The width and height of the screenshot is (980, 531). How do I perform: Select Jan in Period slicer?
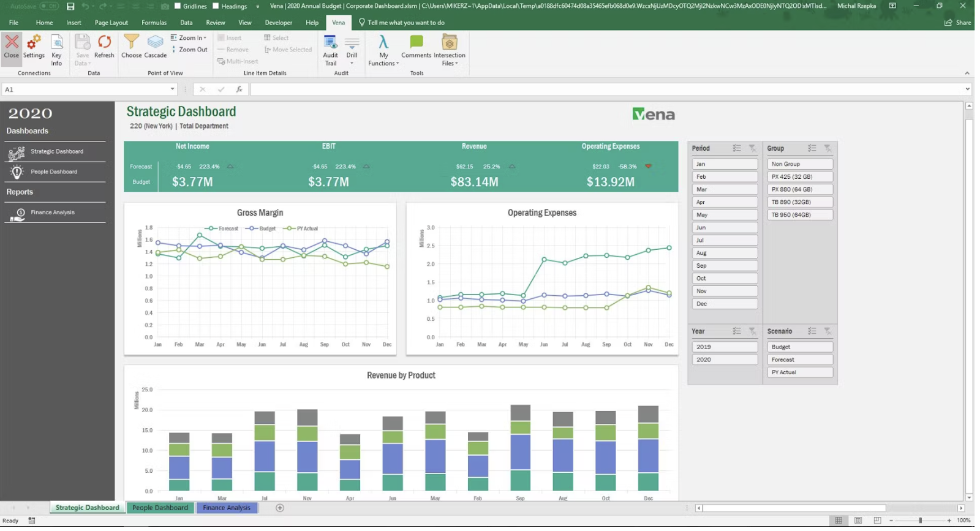(725, 164)
